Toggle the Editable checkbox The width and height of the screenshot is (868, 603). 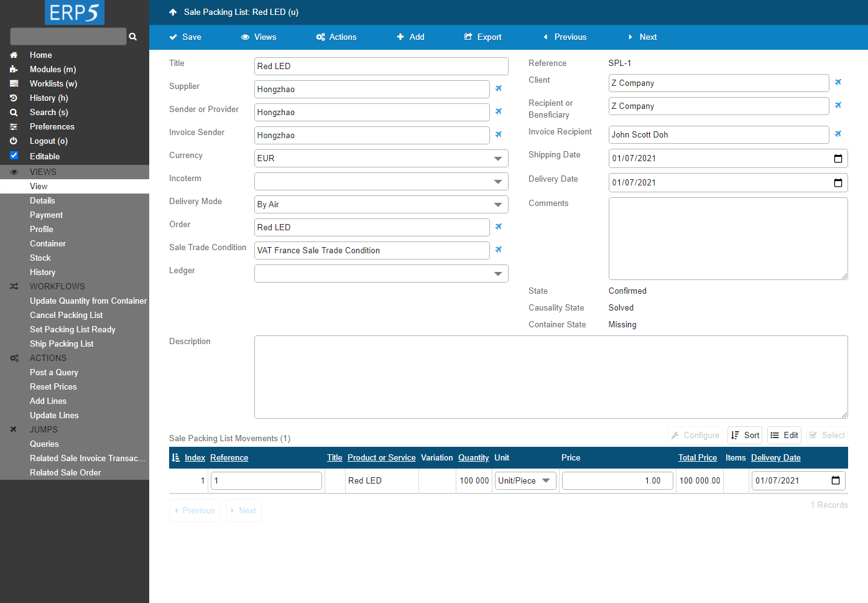pyautogui.click(x=14, y=156)
